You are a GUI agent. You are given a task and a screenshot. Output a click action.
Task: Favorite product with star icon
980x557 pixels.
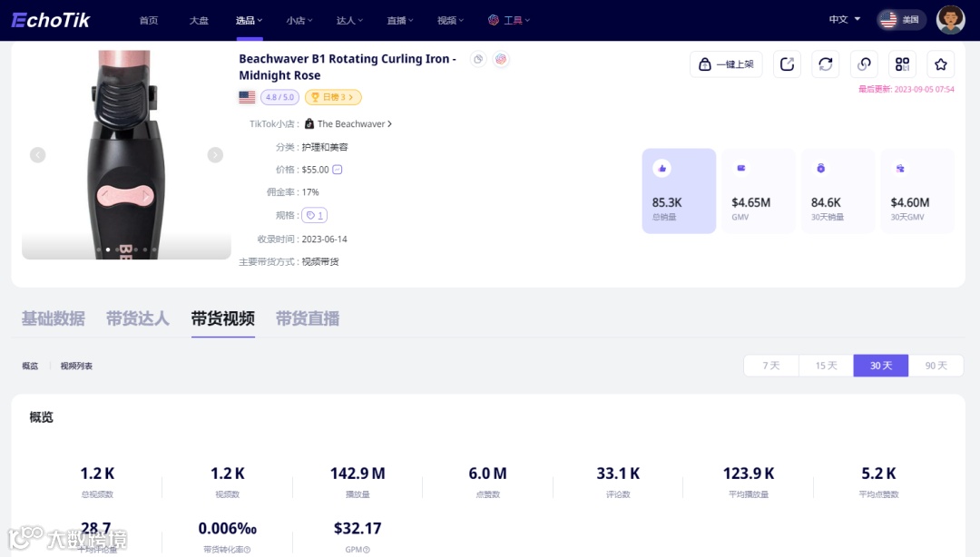point(941,64)
